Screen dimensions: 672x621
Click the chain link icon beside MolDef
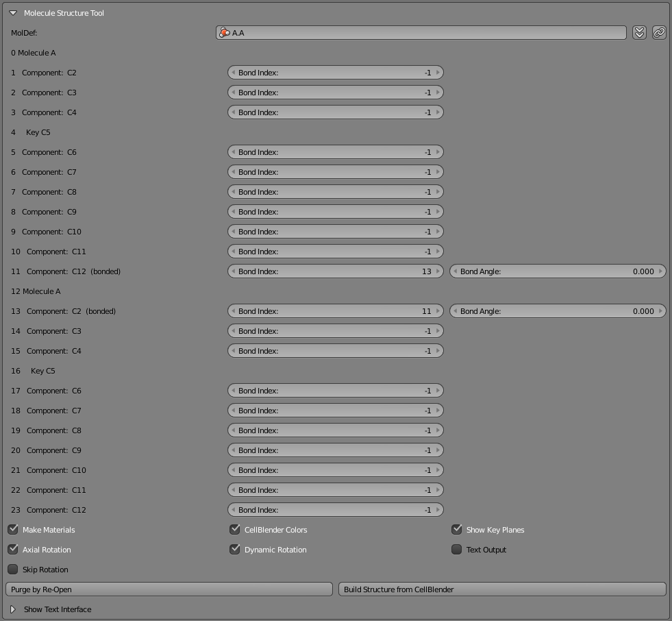(x=659, y=33)
